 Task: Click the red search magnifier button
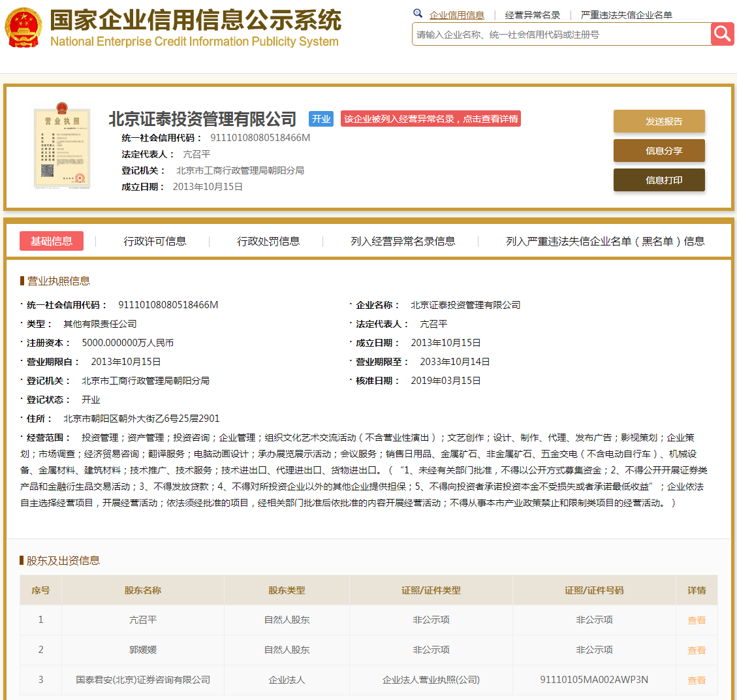coord(722,34)
